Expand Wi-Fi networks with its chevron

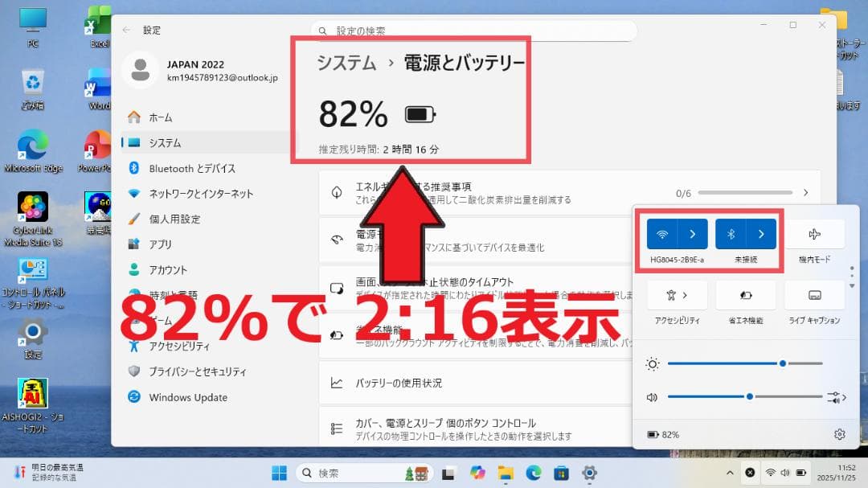tap(692, 234)
